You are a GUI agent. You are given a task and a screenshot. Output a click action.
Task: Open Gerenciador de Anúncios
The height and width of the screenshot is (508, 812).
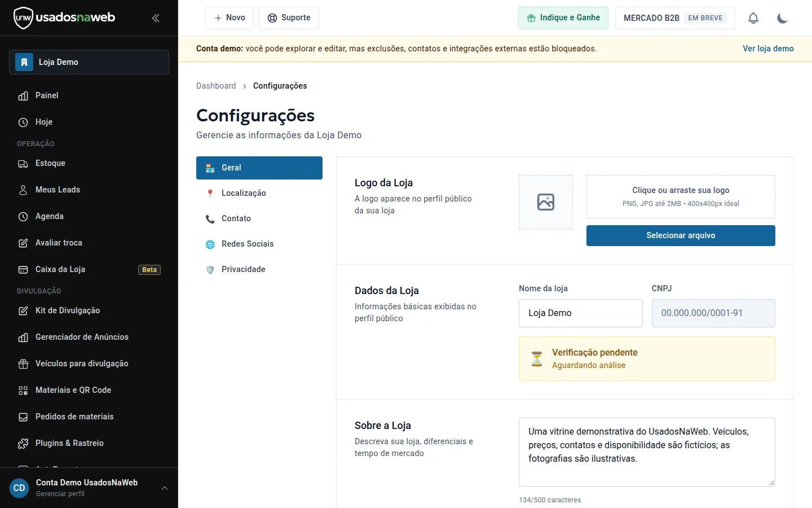point(89,337)
